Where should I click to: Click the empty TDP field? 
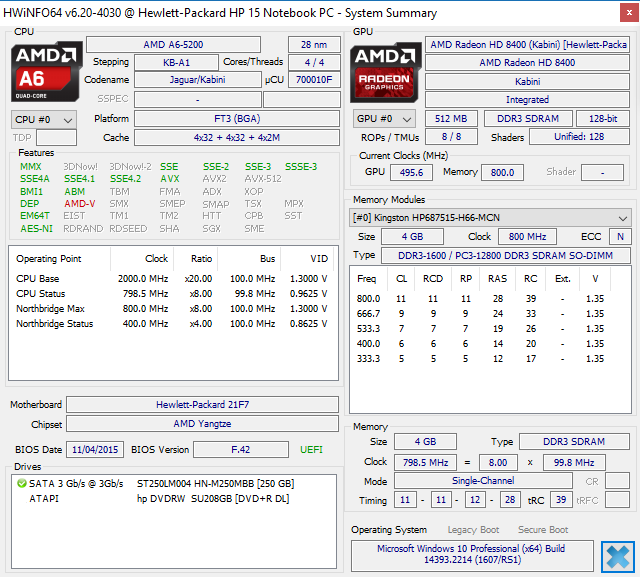(56, 138)
